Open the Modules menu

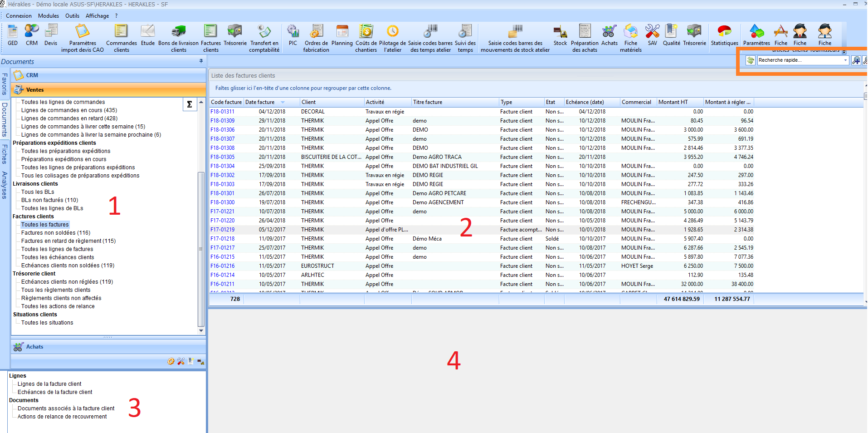(48, 16)
